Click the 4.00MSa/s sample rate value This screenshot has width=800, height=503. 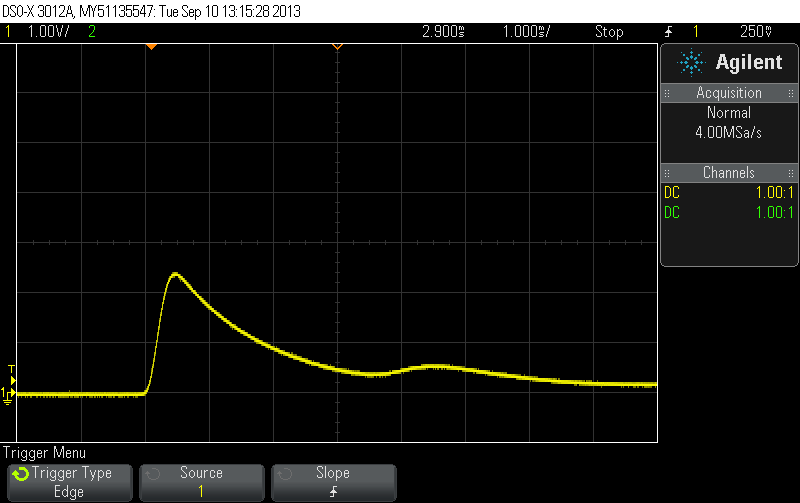pos(729,133)
